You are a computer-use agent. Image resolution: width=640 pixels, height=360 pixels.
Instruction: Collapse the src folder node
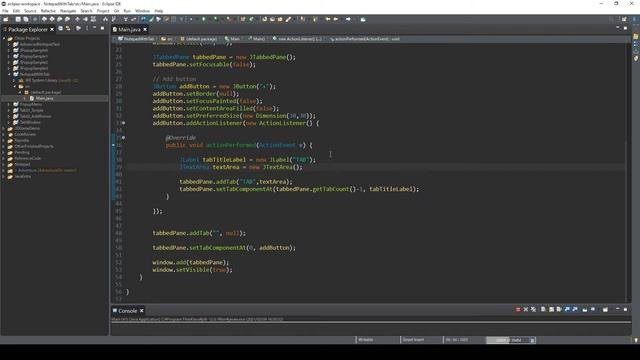[15, 87]
